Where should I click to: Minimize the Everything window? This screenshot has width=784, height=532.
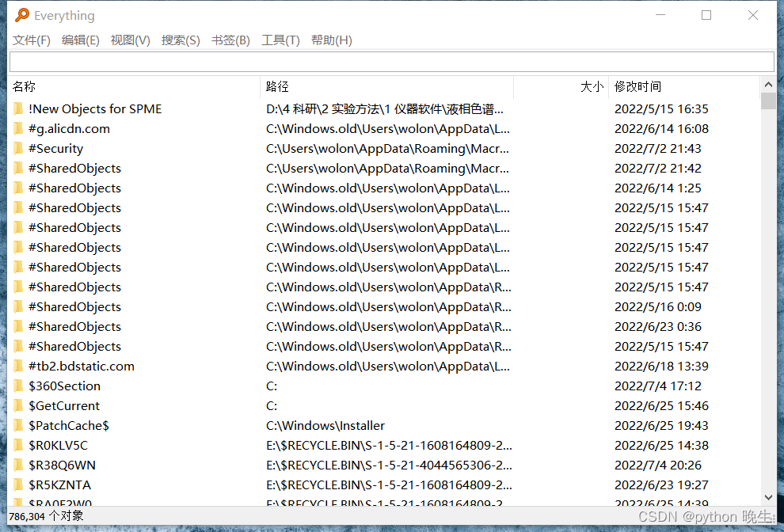pos(660,15)
